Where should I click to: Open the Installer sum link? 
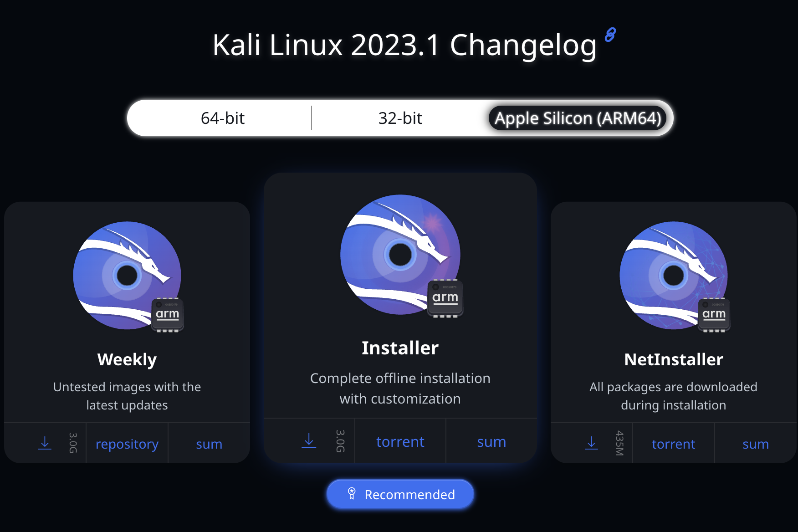[491, 441]
